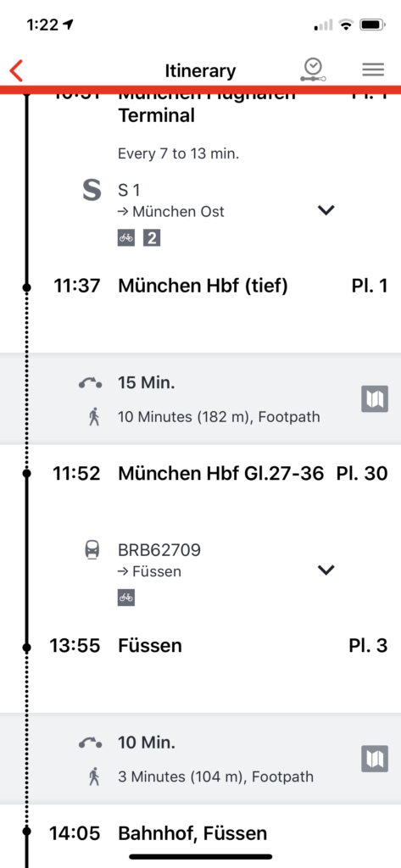
Task: Tap the bicycle icon under BRB62709
Action: [x=126, y=598]
